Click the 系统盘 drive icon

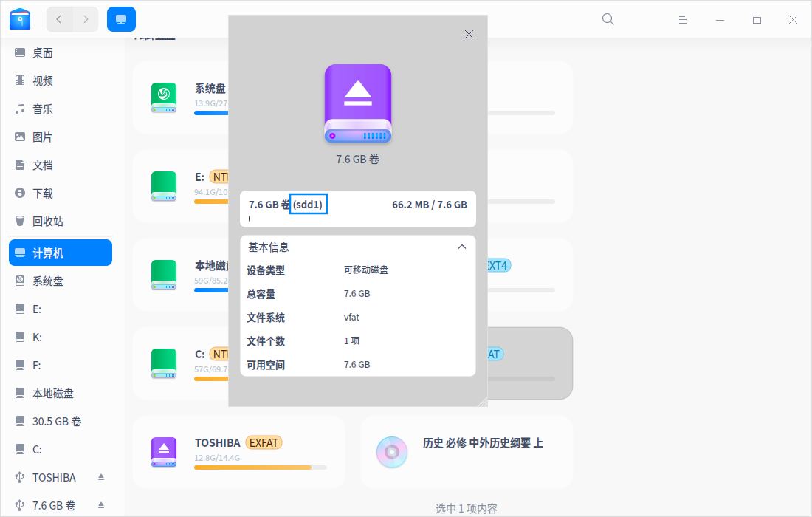[164, 97]
